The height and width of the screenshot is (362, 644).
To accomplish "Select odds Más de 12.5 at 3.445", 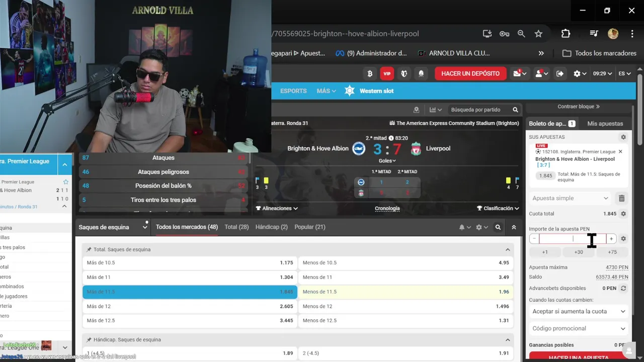I will point(190,320).
